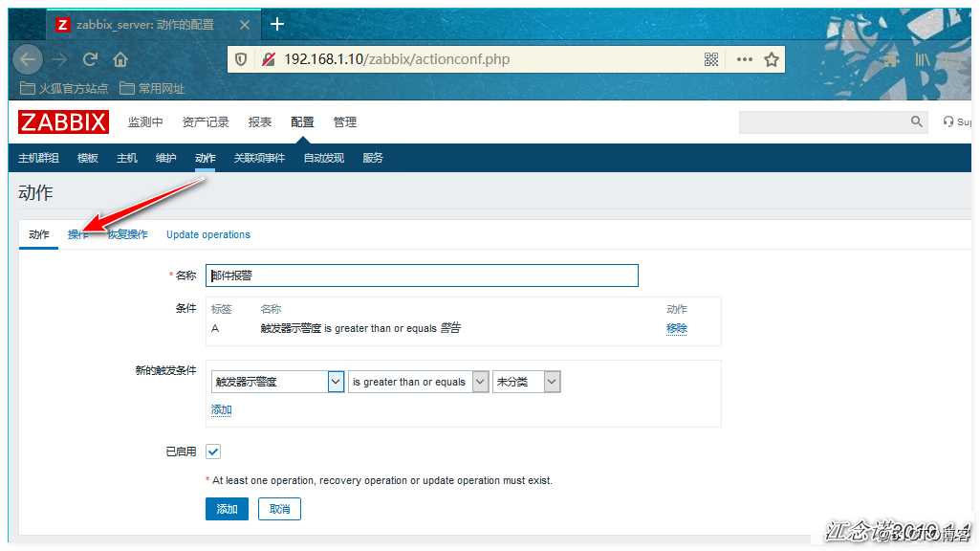Click the search magnifier icon in Zabbix

click(915, 122)
